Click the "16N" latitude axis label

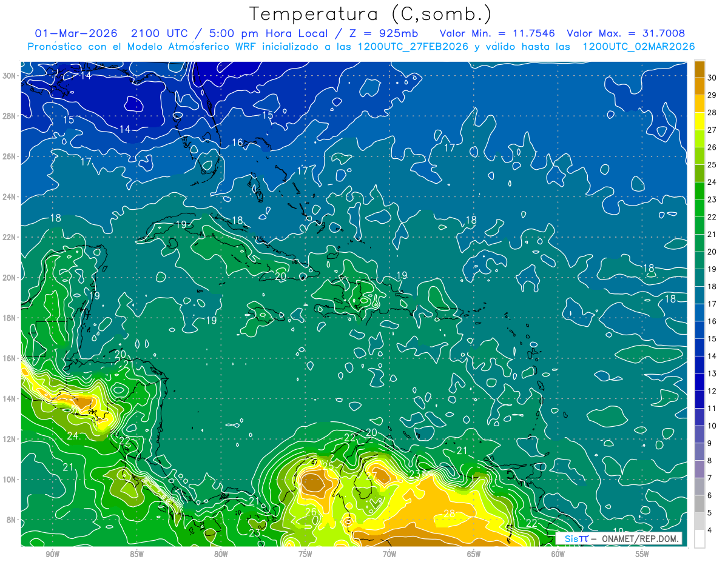[9, 358]
